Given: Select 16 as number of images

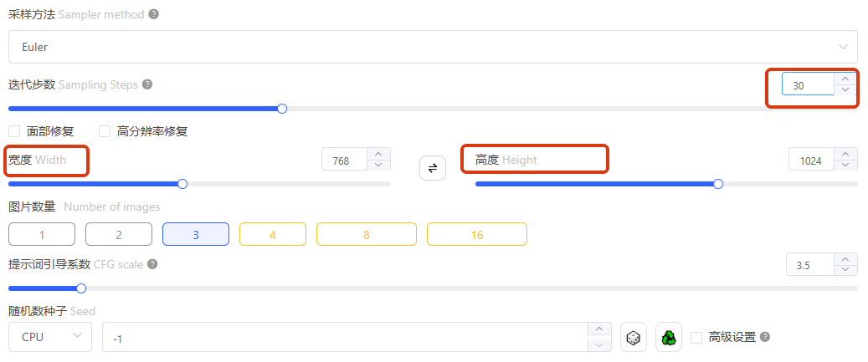Looking at the screenshot, I should coord(476,235).
